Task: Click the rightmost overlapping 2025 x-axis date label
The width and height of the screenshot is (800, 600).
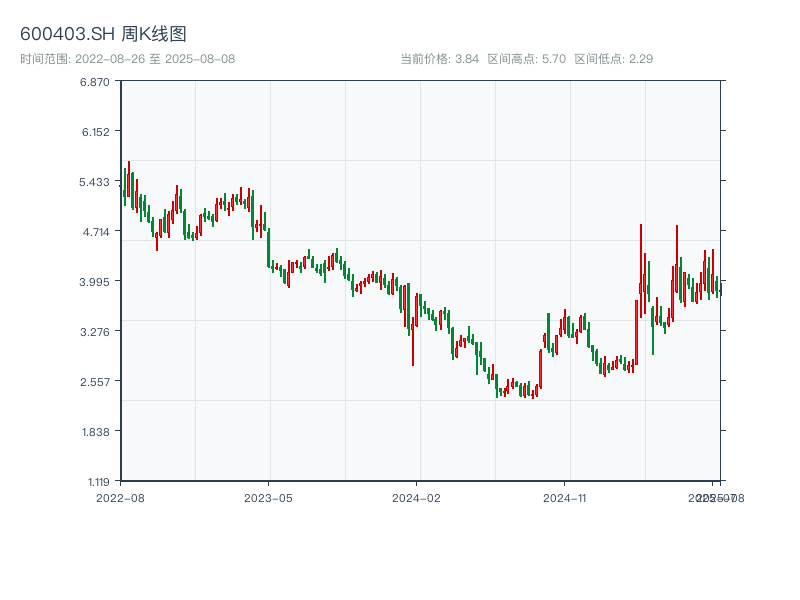Action: tap(725, 497)
